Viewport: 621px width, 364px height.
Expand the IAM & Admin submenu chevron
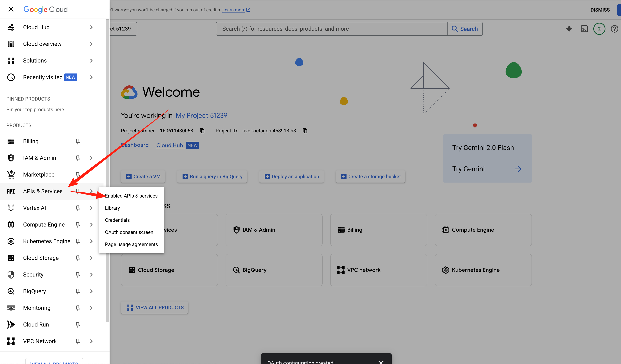pos(91,158)
